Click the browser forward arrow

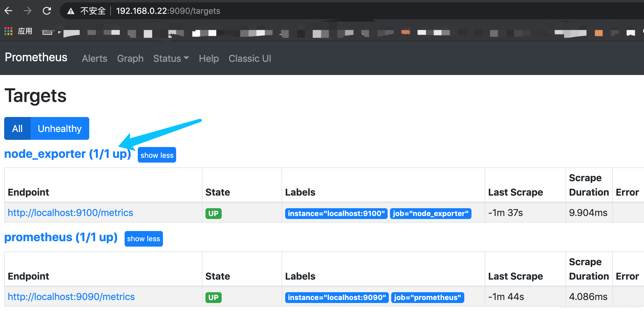coord(28,11)
